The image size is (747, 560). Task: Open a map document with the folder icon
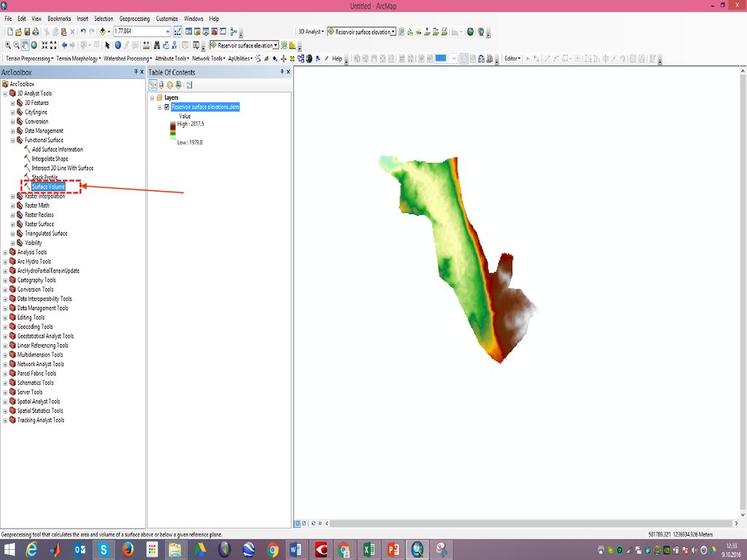[18, 32]
